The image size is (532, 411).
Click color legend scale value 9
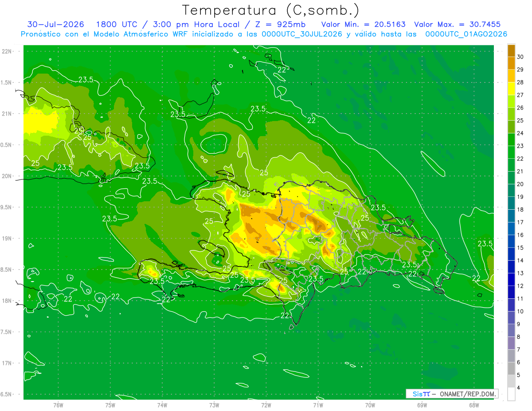coord(519,324)
